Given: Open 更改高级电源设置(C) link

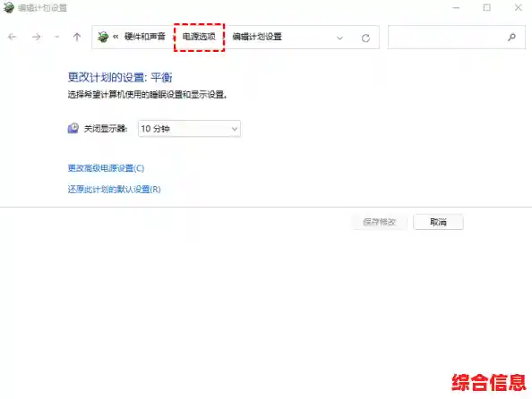Looking at the screenshot, I should 107,168.
